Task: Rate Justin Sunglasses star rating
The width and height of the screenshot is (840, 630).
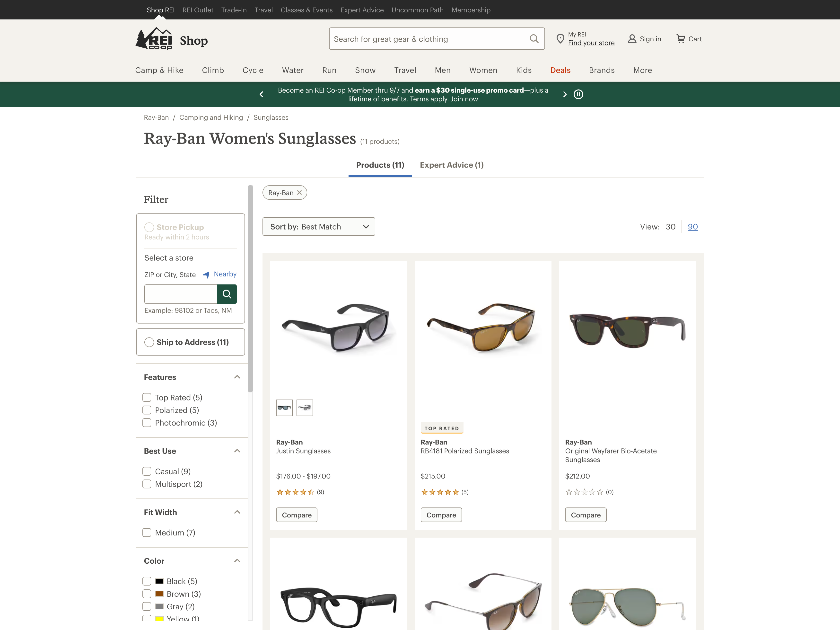Action: 296,492
